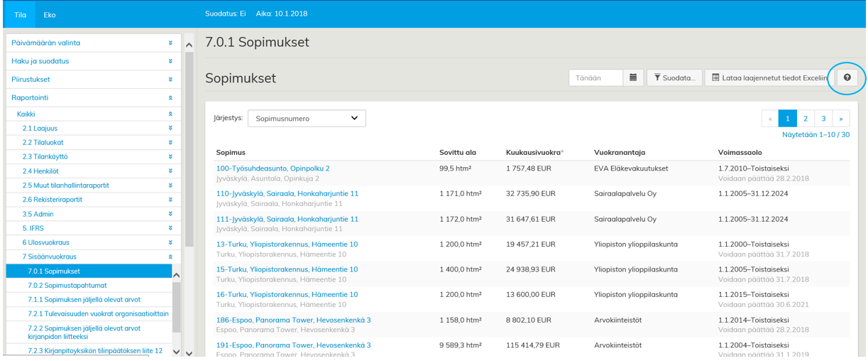Click the next page arrow
868x361 pixels.
click(x=841, y=118)
